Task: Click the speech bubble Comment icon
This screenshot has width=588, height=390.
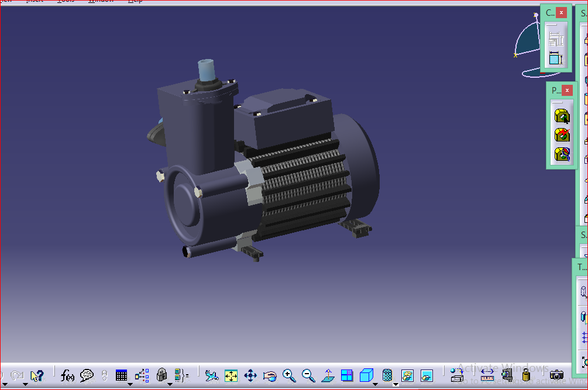Action: pyautogui.click(x=87, y=375)
